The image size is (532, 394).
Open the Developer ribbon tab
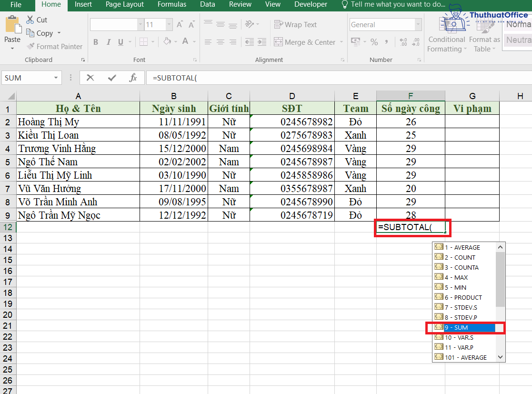pyautogui.click(x=311, y=5)
